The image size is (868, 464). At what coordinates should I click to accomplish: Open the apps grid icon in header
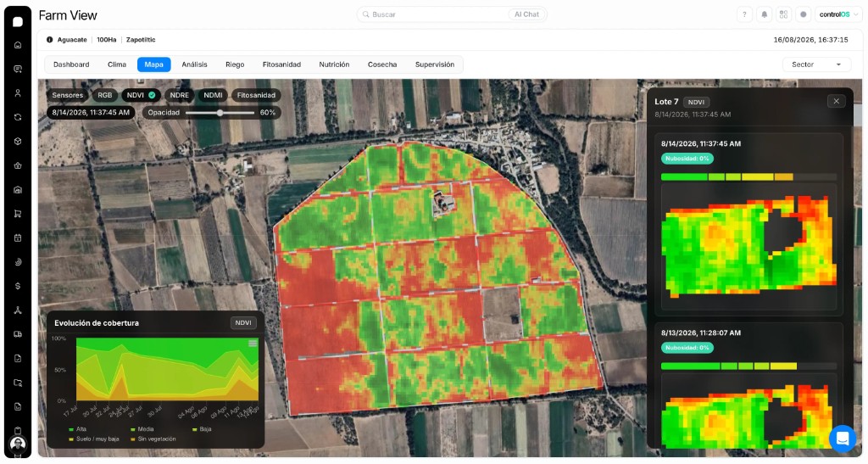tap(783, 15)
